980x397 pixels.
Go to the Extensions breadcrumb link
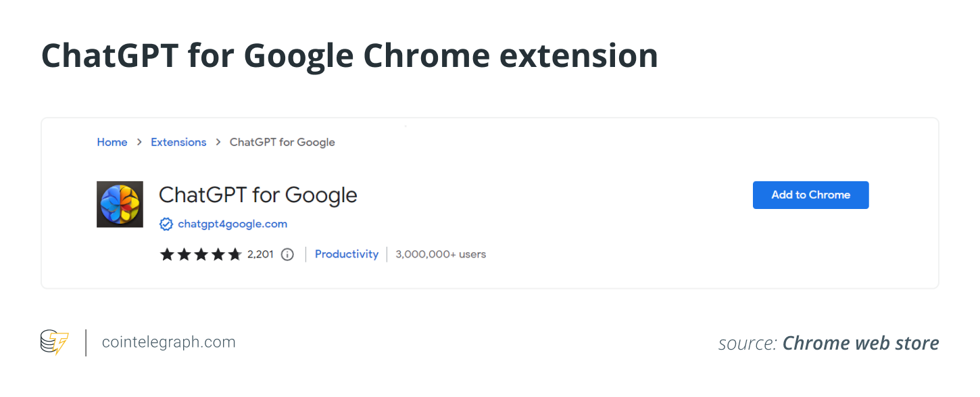(x=178, y=142)
